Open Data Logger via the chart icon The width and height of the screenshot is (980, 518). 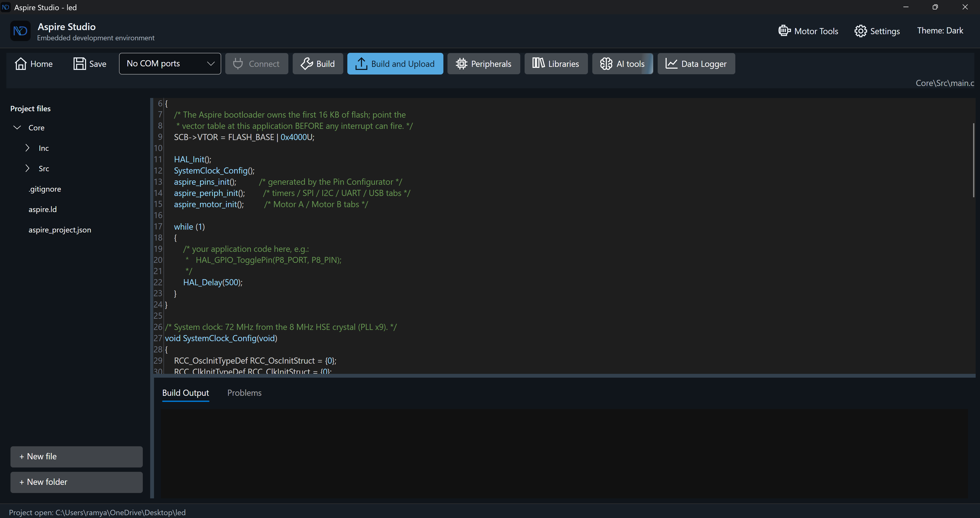[671, 64]
